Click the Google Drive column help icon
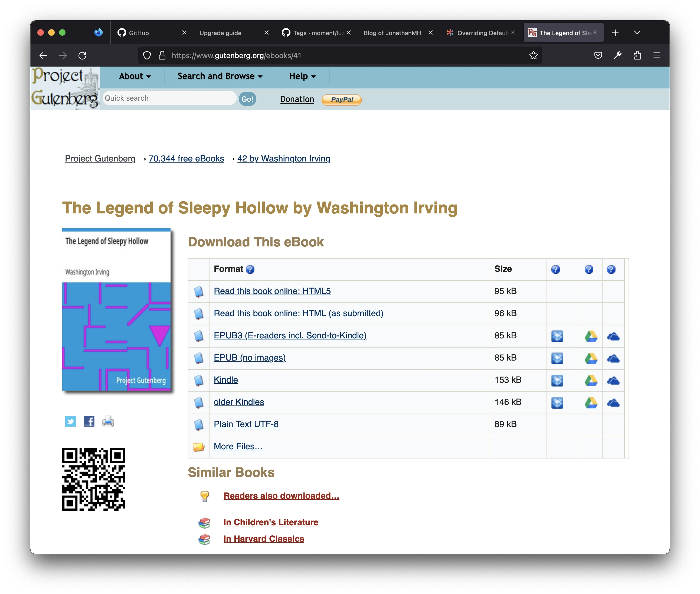The height and width of the screenshot is (594, 700). pyautogui.click(x=589, y=269)
